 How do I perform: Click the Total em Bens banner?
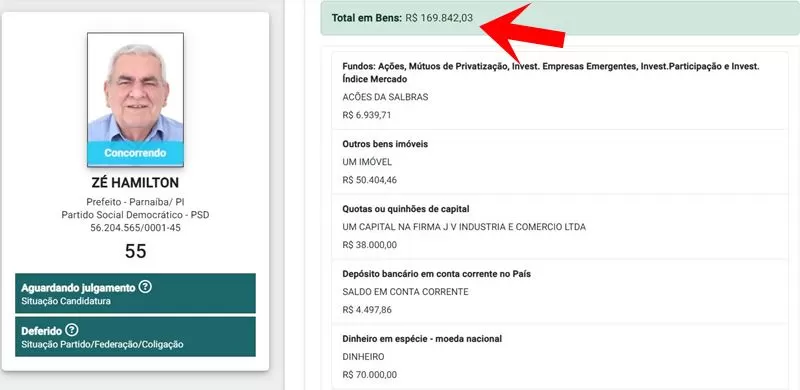pos(560,18)
